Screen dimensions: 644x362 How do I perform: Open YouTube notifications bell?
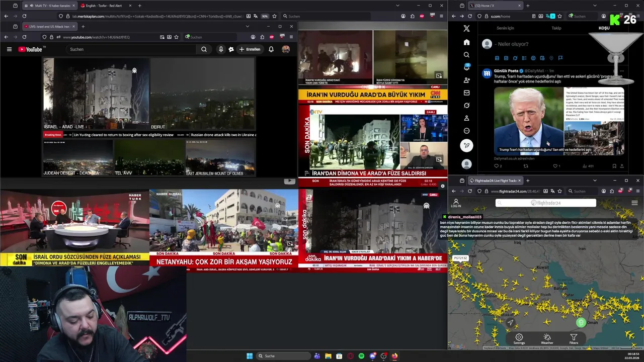pos(271,49)
